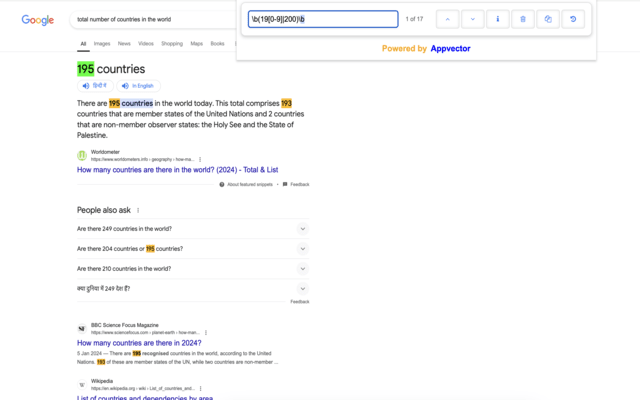
Task: Expand 'Are there 249 countries in the world?'
Action: tap(302, 229)
